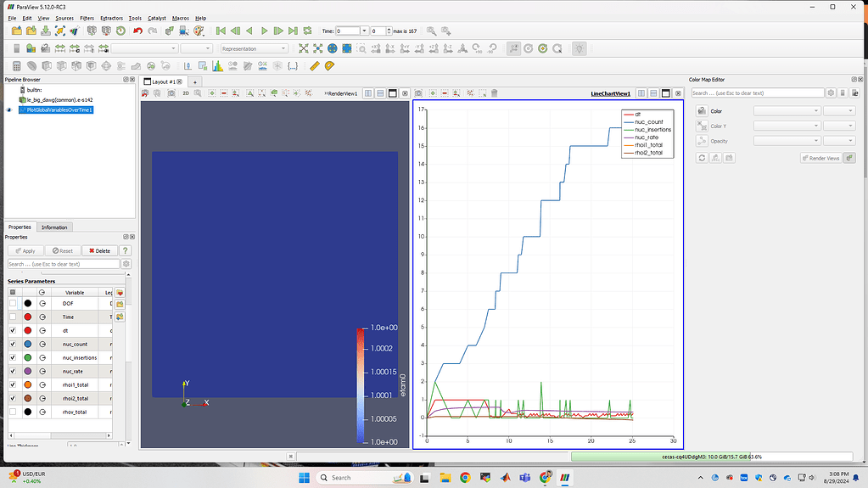
Task: Open the Color array dropdown in Color Map Editor
Action: pos(787,110)
